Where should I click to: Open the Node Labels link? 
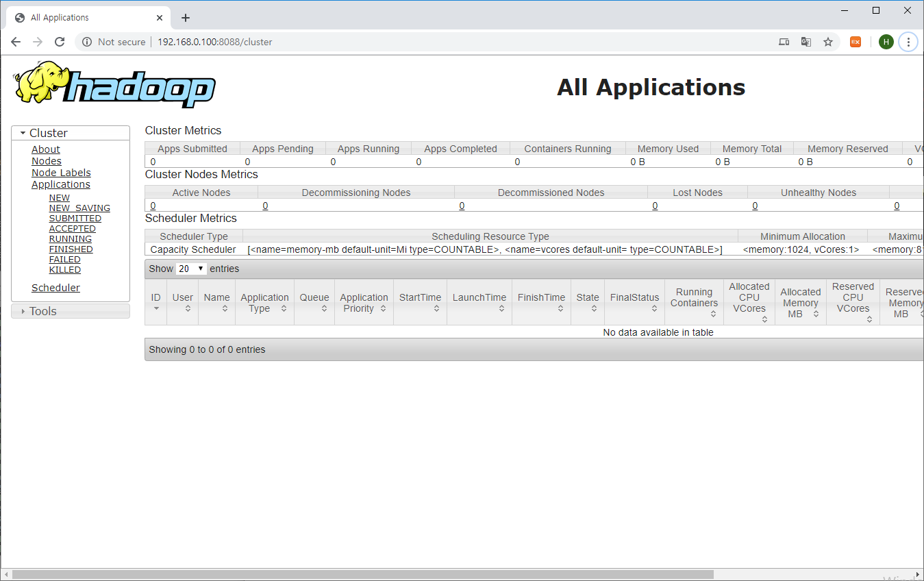coord(61,173)
